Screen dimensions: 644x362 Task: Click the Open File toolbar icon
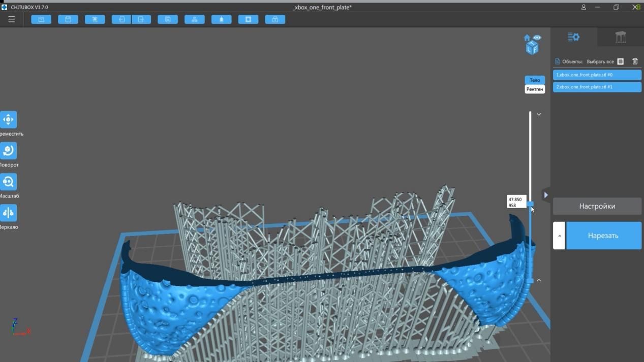[41, 19]
